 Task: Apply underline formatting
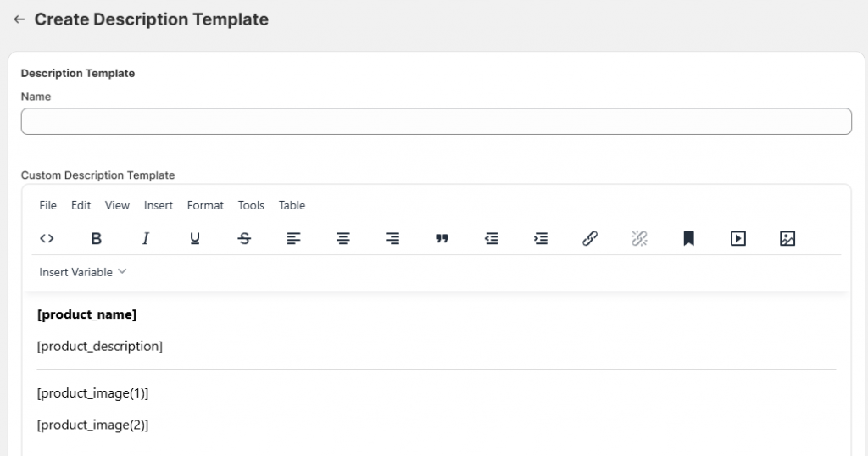click(194, 238)
